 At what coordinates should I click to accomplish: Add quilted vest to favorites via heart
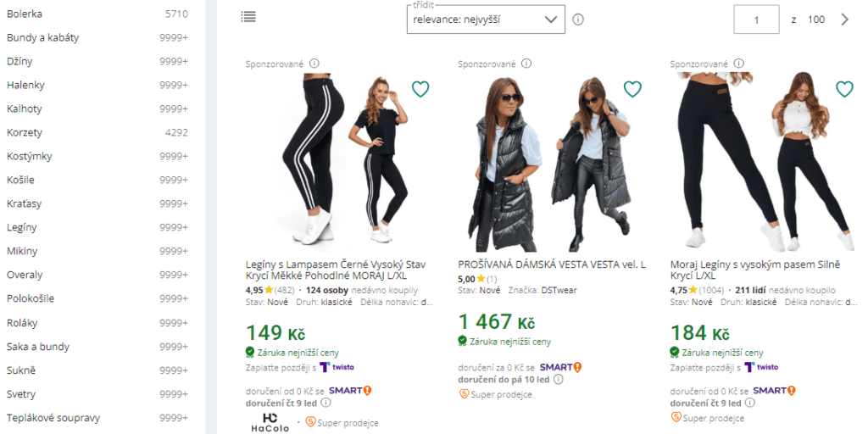pyautogui.click(x=632, y=89)
